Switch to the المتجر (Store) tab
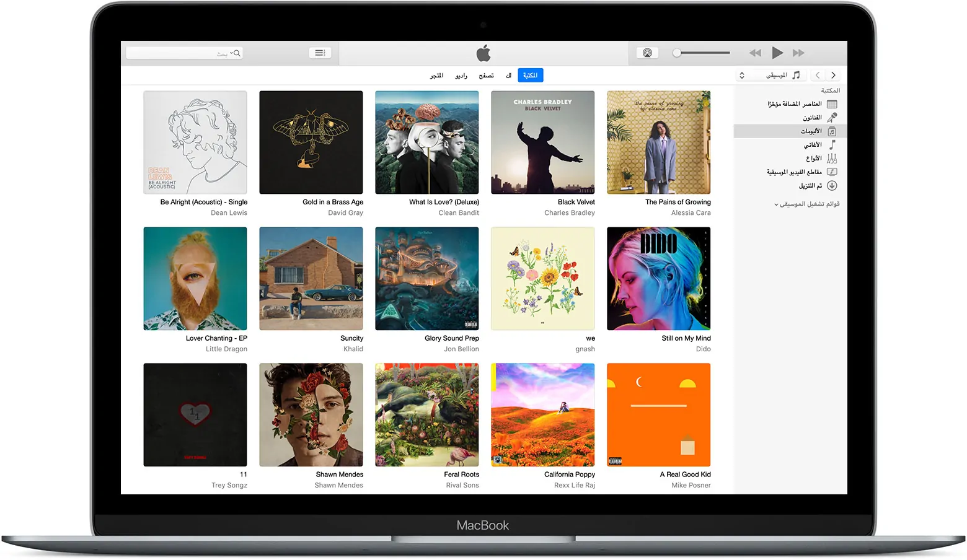 [437, 76]
